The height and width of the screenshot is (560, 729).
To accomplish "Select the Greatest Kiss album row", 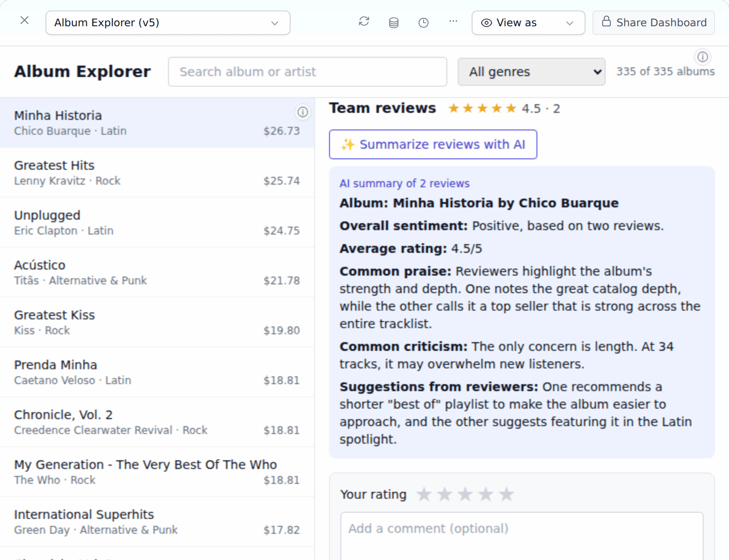I will pos(157,322).
